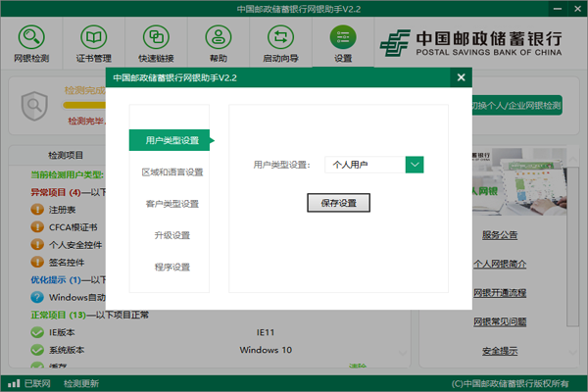Screen dimensions: 588x392
Task: Open the 客户类型设置 tab
Action: coord(171,204)
